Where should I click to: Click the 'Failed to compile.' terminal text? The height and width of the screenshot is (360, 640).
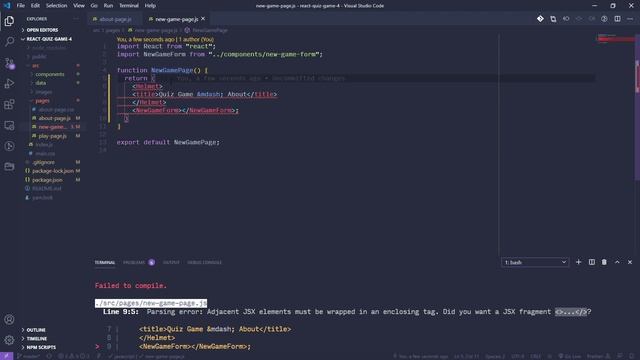[x=131, y=286]
